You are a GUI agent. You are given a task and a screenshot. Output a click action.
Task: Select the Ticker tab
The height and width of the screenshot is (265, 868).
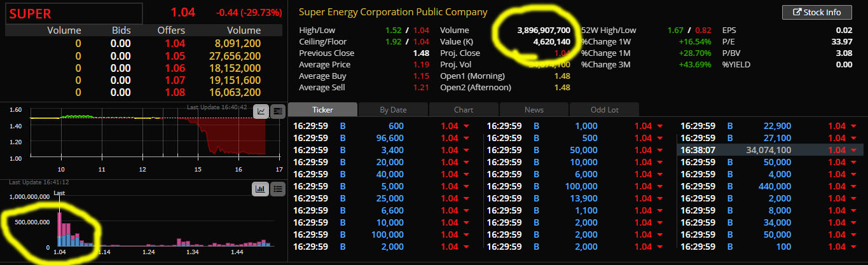[x=322, y=109]
